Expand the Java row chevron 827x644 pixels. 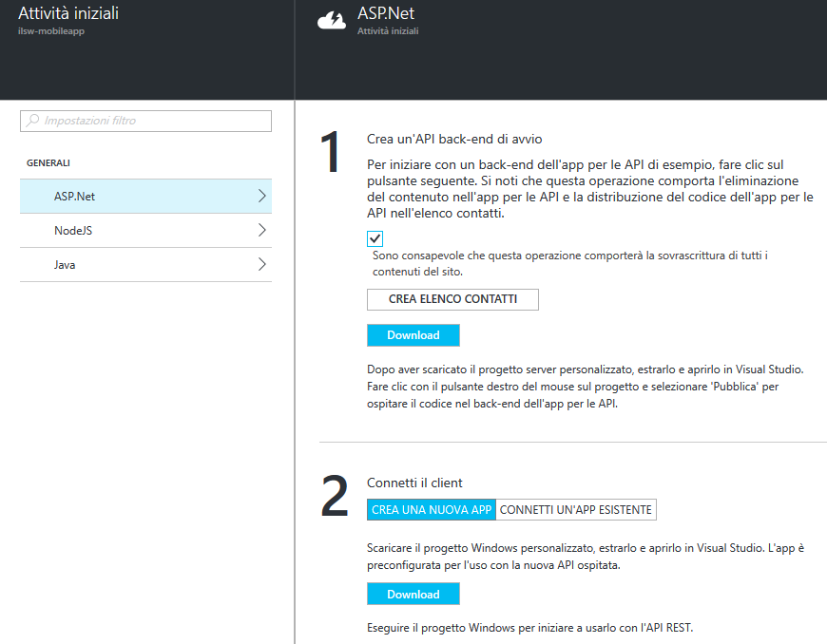(262, 265)
